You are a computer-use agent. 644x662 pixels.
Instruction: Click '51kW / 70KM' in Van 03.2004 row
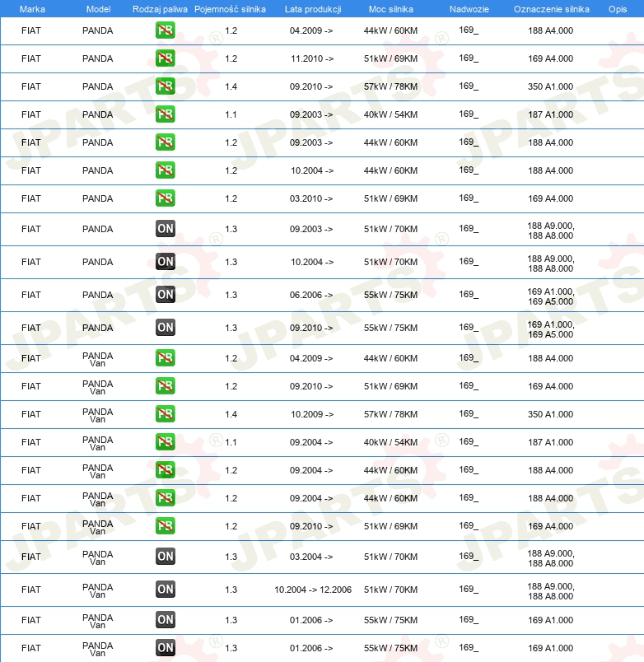click(390, 557)
